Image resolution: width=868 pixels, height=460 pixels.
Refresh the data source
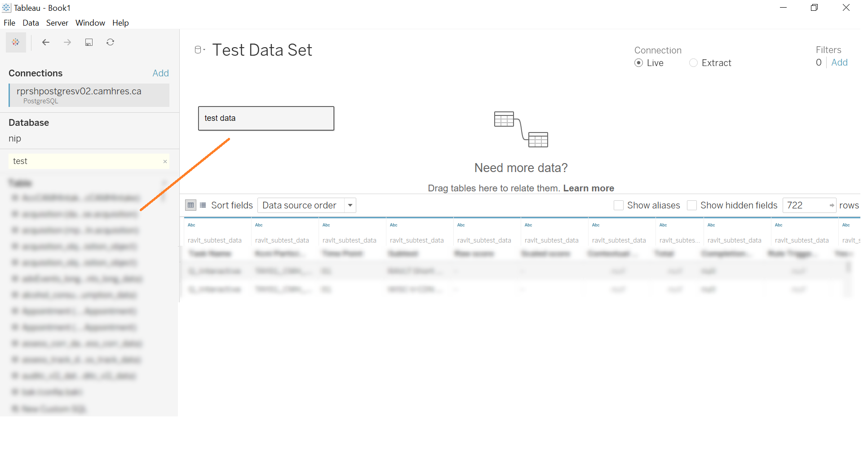pos(111,42)
